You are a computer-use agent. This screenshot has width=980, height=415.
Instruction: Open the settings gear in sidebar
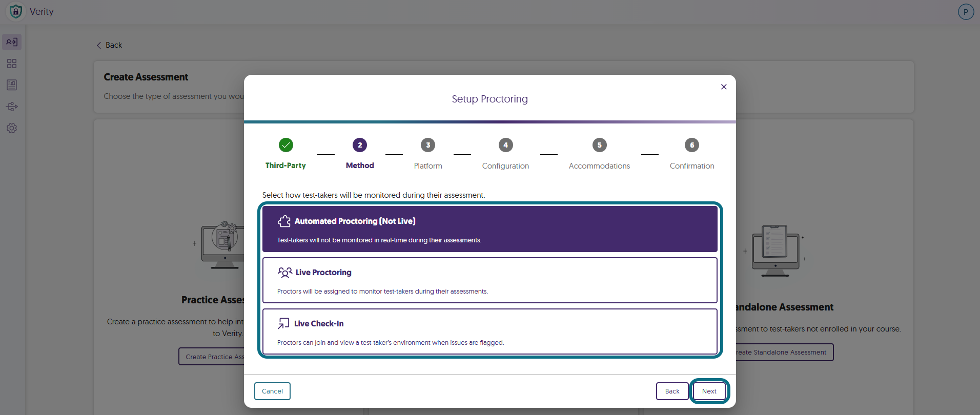pos(12,128)
